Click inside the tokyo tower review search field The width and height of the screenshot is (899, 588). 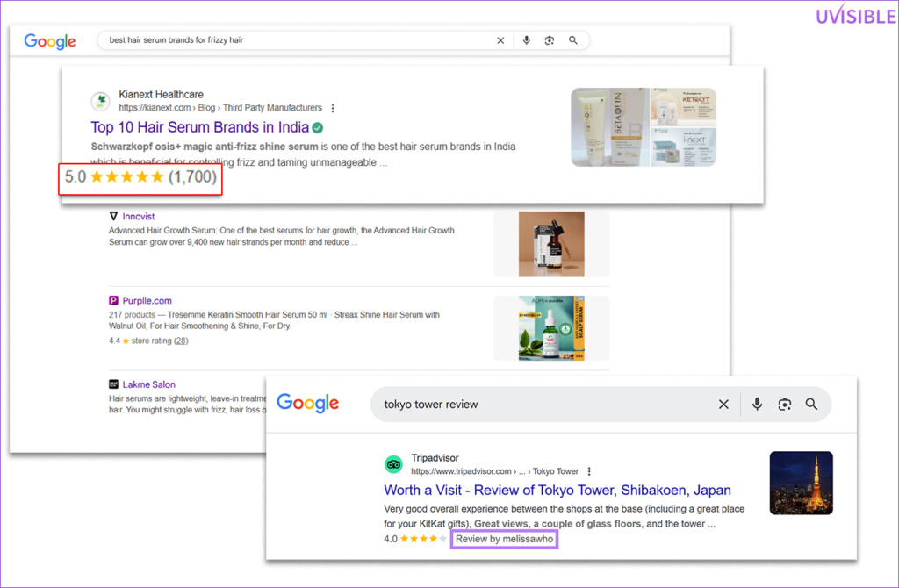tap(527, 404)
